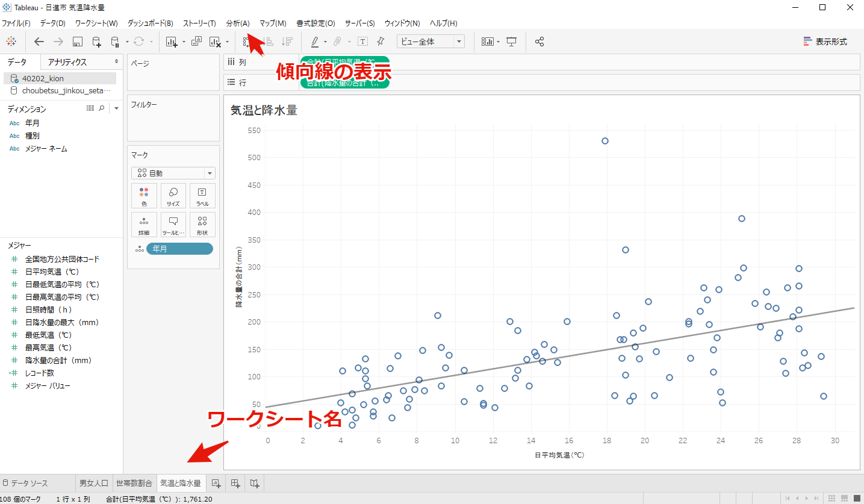Select the outlier mark near 530 mm
The width and height of the screenshot is (864, 504).
point(605,141)
